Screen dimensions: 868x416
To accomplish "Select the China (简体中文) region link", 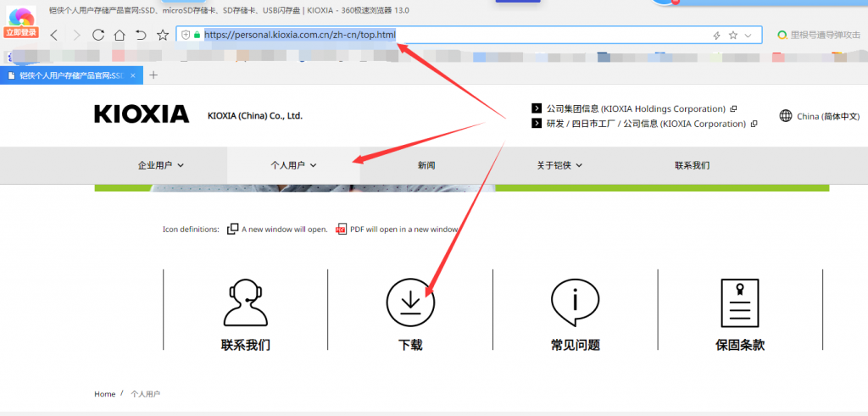I will 827,116.
